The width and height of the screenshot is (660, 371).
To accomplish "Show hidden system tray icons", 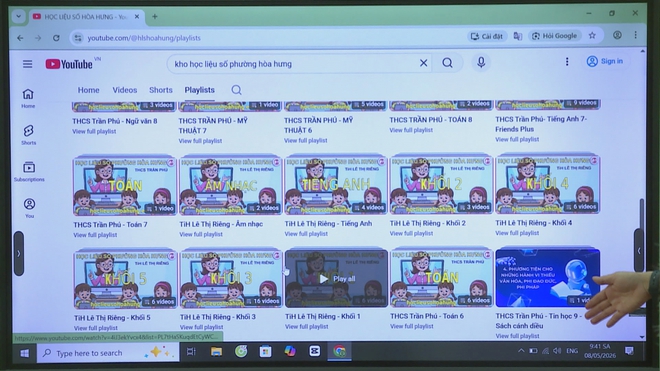I will (521, 351).
